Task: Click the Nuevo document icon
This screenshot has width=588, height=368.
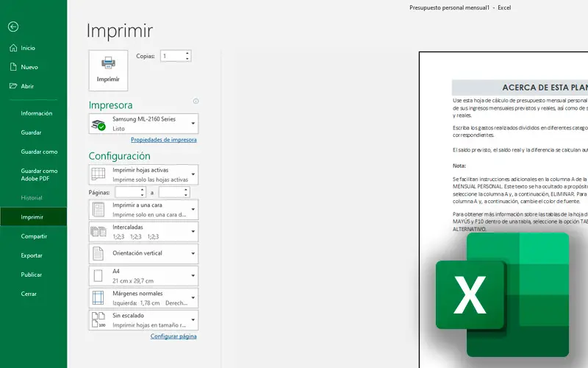Action: coord(13,67)
